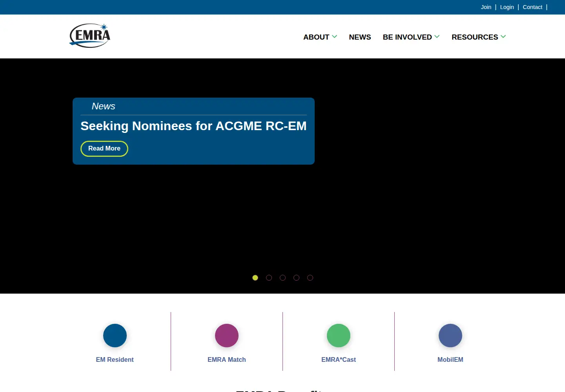565x392 pixels.
Task: Expand the BE INVOLVED menu chevron
Action: tap(437, 36)
